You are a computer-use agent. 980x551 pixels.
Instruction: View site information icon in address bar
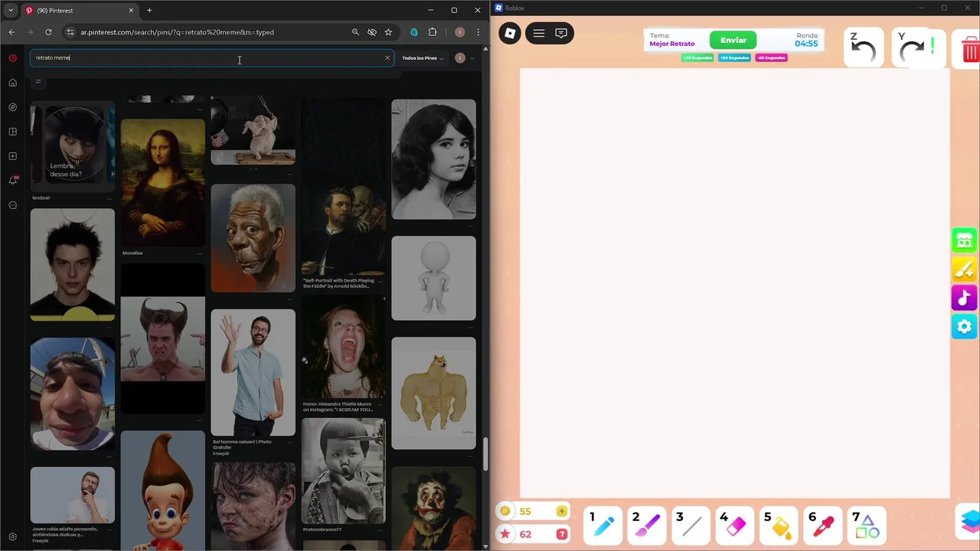click(70, 32)
